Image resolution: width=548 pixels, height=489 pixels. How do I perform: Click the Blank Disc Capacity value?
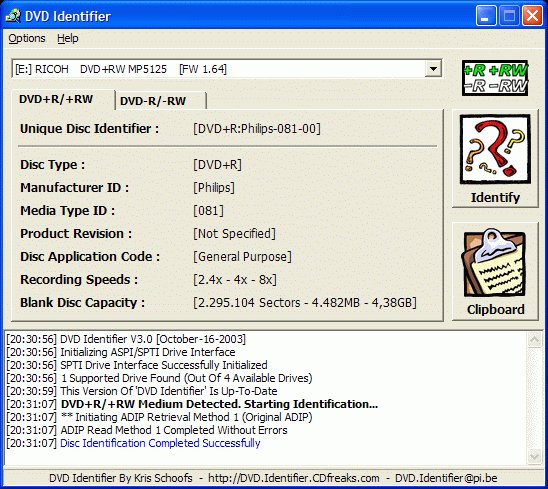point(305,302)
